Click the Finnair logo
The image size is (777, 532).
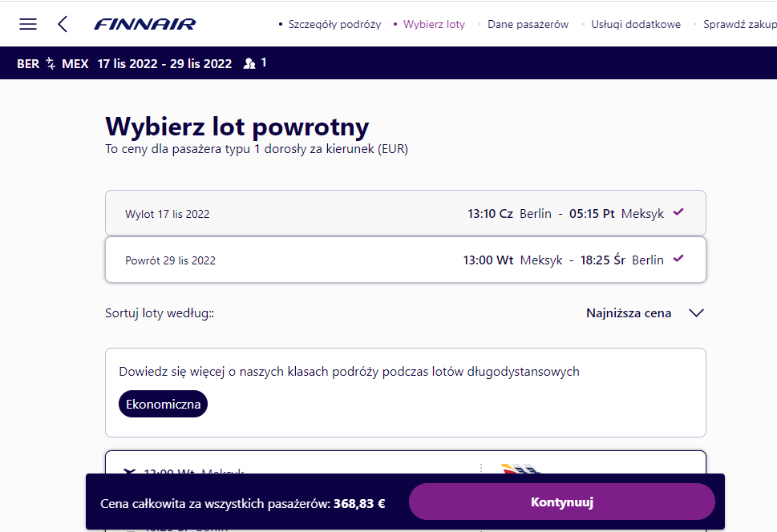(x=145, y=24)
